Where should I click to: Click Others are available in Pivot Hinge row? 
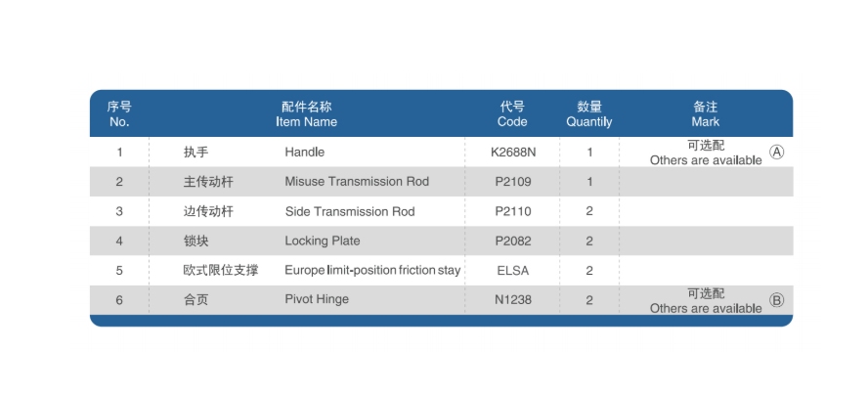[706, 309]
